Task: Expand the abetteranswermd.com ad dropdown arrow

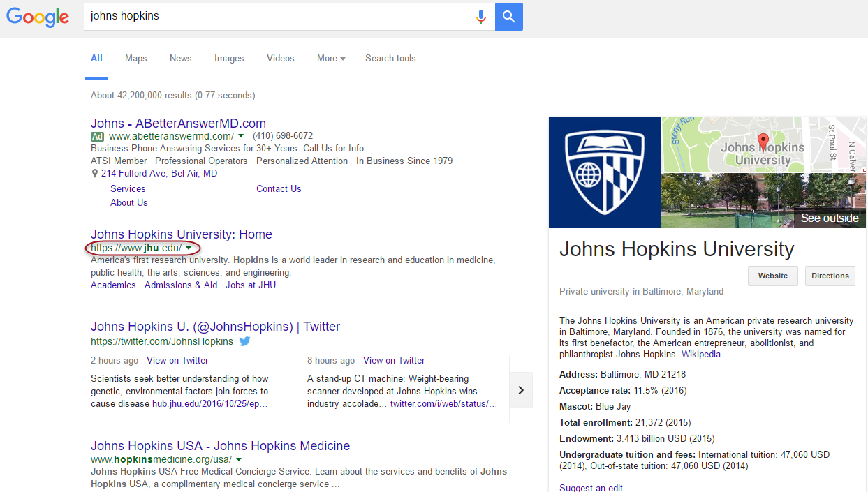Action: [x=241, y=136]
